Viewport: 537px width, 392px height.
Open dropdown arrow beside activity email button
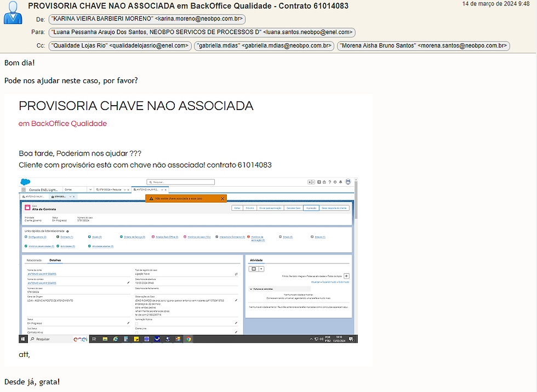pyautogui.click(x=261, y=269)
